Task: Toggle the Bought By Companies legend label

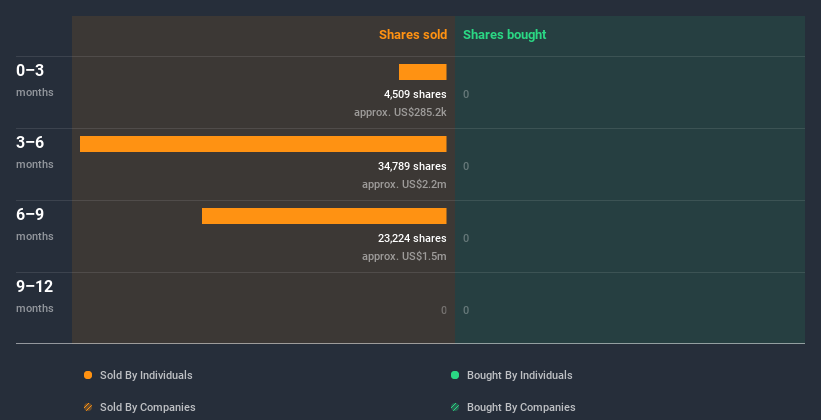Action: (521, 407)
